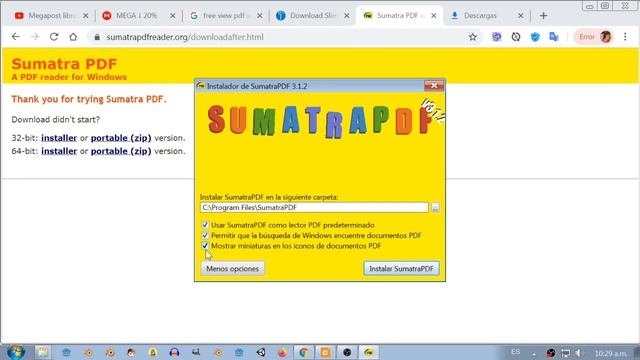Screen dimensions: 640x360
Task: Switch to SumatraPDF installer in taskbar
Action: pos(369,352)
